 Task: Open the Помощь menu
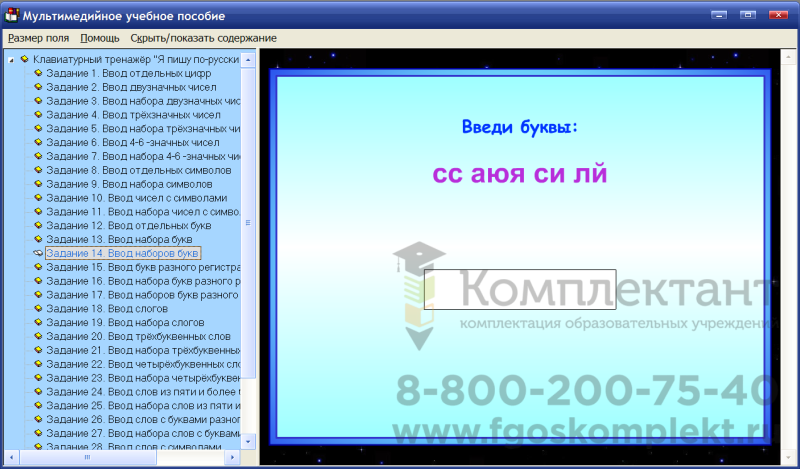click(x=99, y=38)
